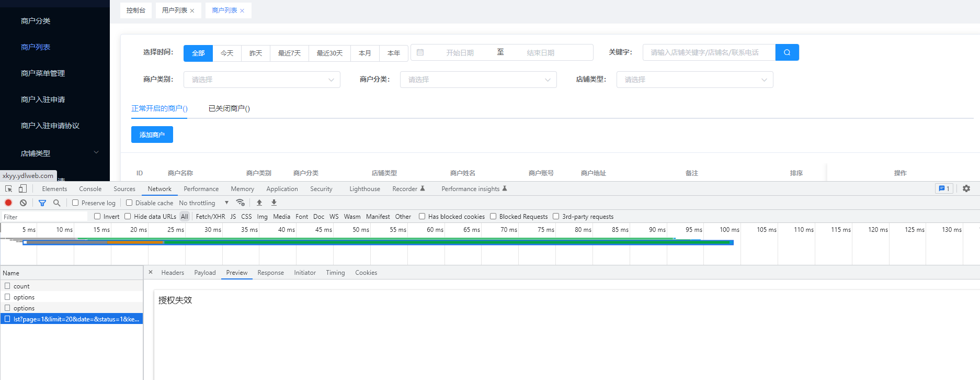Click the keyword search input field
The height and width of the screenshot is (380, 980).
point(709,52)
